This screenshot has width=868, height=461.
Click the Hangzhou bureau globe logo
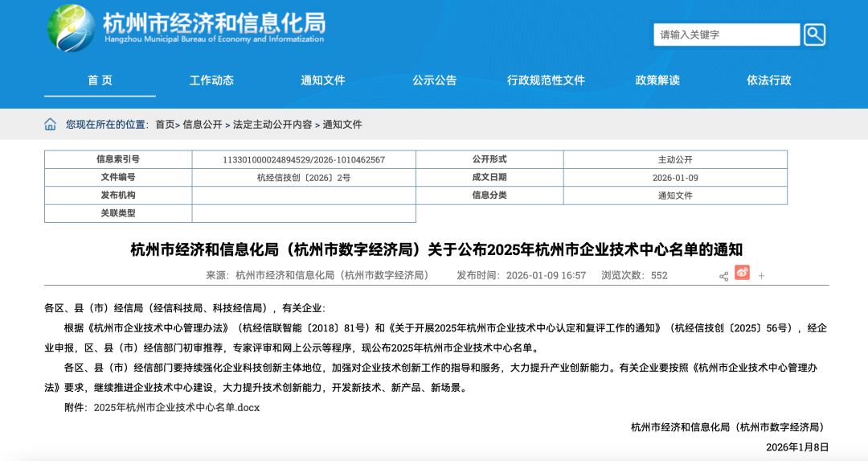point(71,28)
